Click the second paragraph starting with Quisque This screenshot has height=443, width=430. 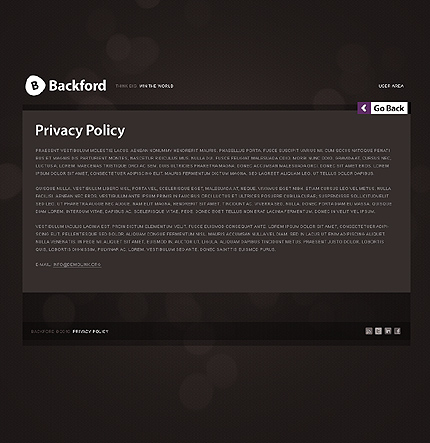213,200
